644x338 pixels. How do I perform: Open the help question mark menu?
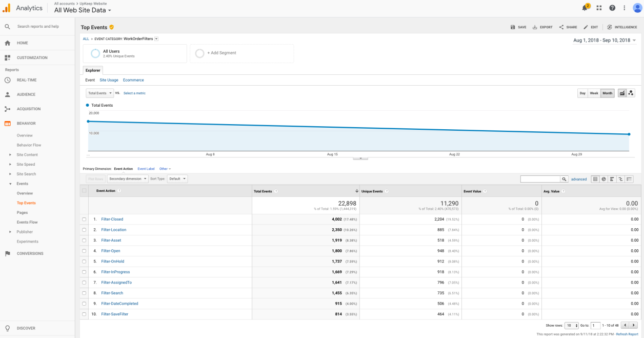point(612,8)
